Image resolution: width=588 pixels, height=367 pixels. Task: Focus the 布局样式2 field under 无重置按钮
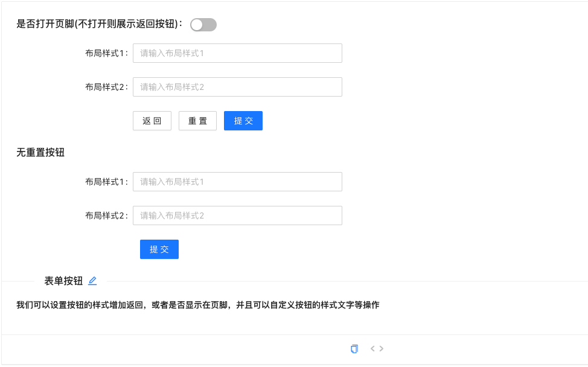pos(237,215)
